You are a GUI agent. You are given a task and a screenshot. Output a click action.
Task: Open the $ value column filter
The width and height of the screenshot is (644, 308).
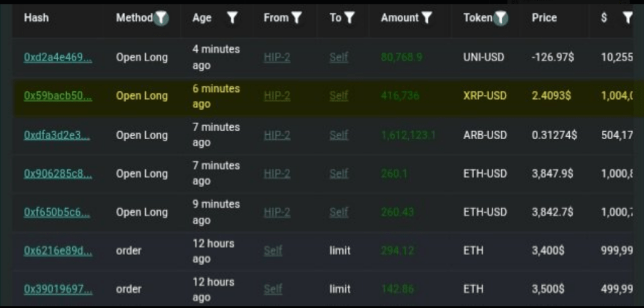click(627, 18)
